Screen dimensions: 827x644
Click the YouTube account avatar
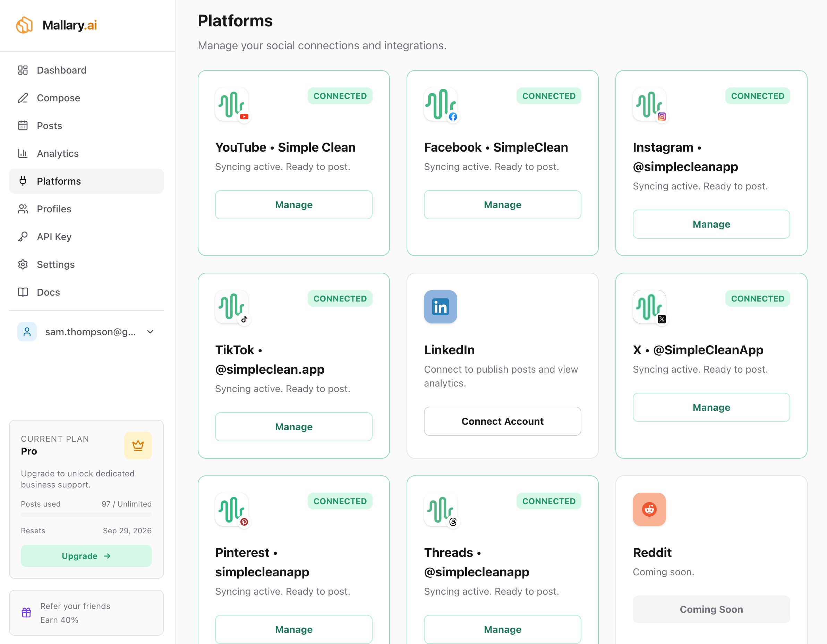click(x=232, y=104)
